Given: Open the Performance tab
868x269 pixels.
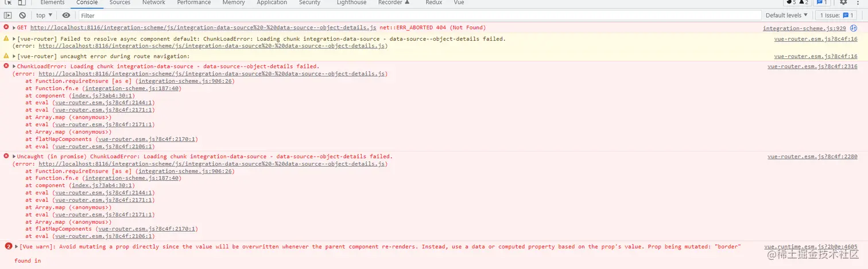Looking at the screenshot, I should point(193,2).
